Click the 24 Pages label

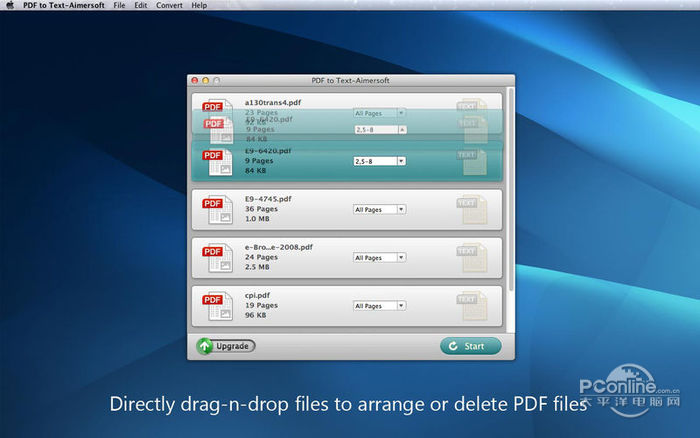point(261,257)
